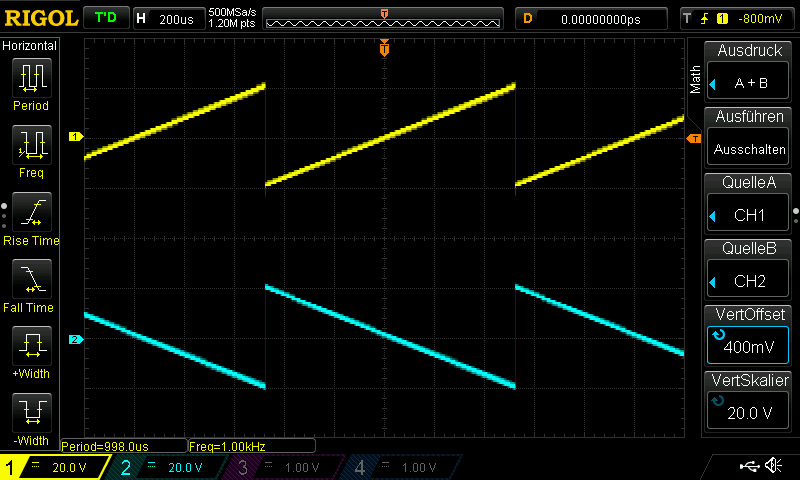The height and width of the screenshot is (480, 800).
Task: Select the VertSkalier 20.0 V field
Action: click(748, 411)
